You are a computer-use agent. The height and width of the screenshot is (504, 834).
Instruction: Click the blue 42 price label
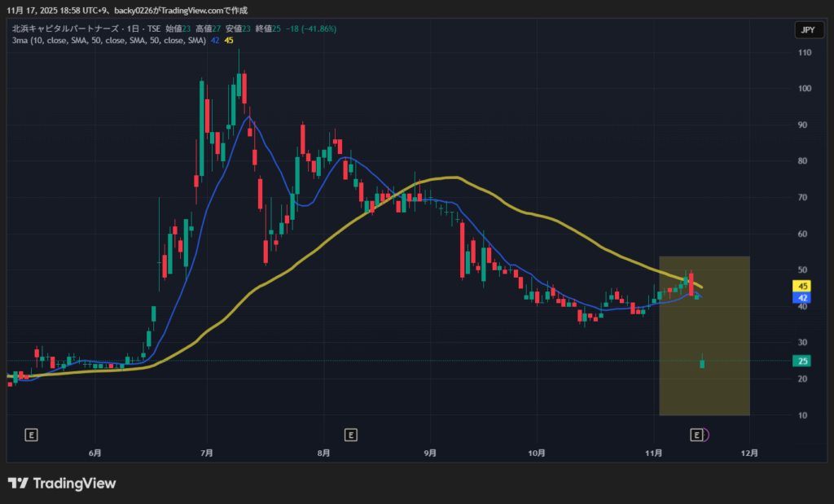(x=802, y=298)
